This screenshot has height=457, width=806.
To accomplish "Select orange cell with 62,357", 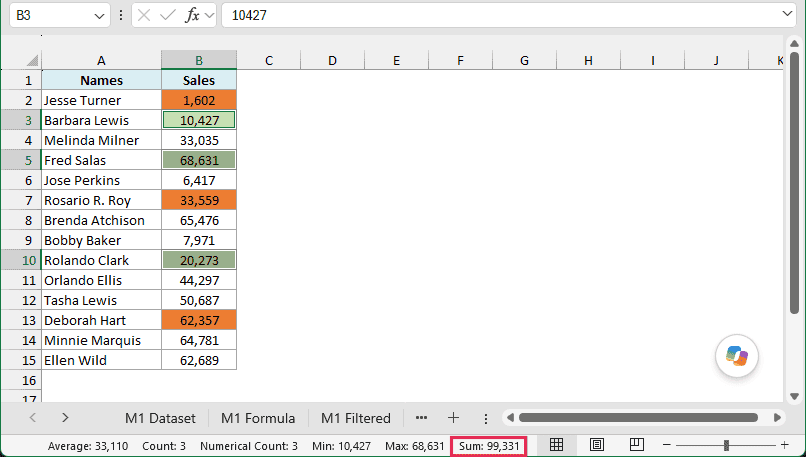I will point(199,320).
